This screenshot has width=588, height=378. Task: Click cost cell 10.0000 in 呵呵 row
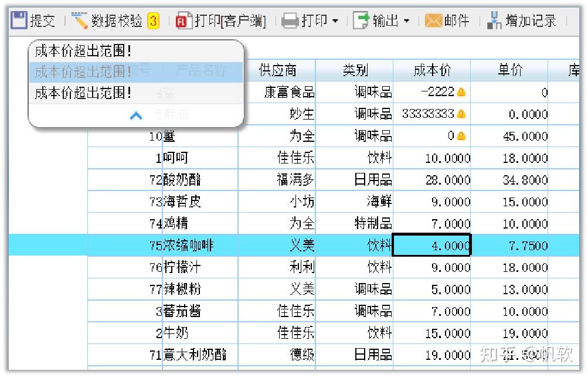431,158
